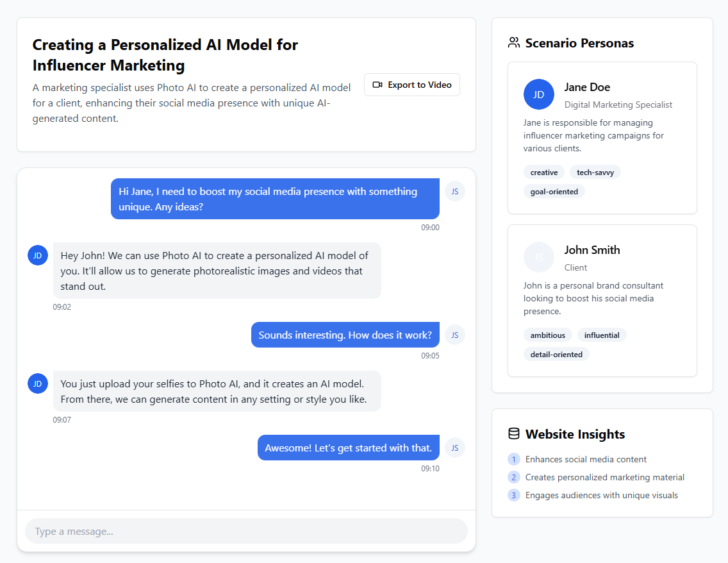Select the 'goal-oriented' tag
728x563 pixels.
click(x=554, y=191)
